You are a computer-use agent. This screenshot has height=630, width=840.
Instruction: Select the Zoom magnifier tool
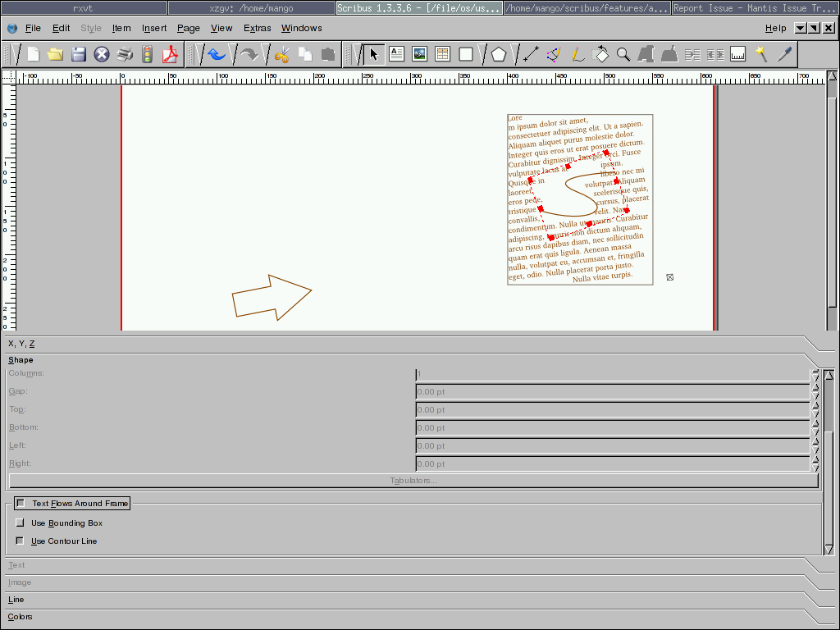click(623, 55)
